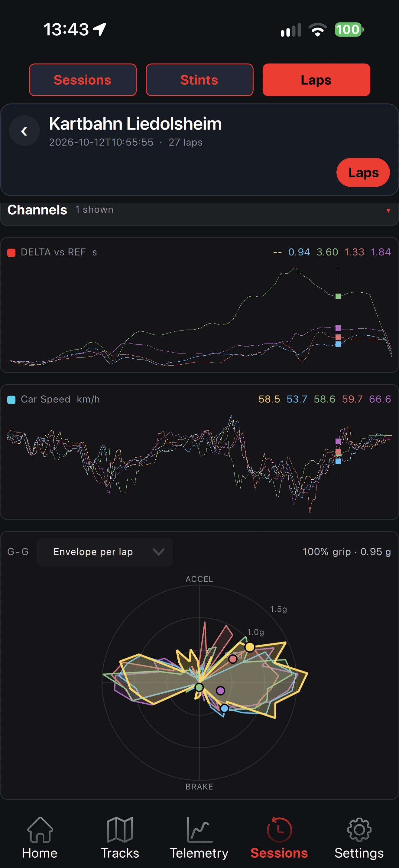Image resolution: width=399 pixels, height=868 pixels.
Task: Select the Sessions clock icon
Action: click(279, 830)
